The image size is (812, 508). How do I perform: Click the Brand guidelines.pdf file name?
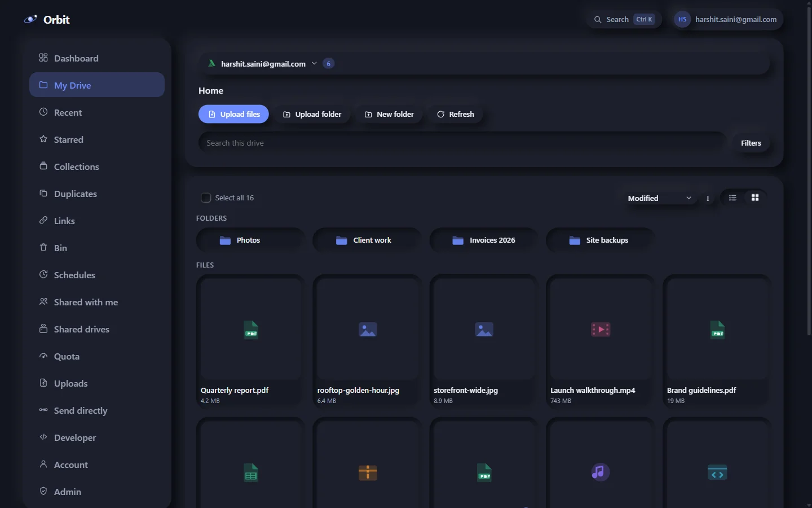click(x=701, y=390)
